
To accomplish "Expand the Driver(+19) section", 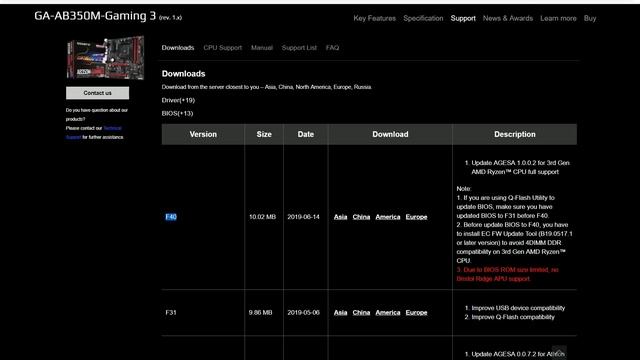I will tap(178, 100).
